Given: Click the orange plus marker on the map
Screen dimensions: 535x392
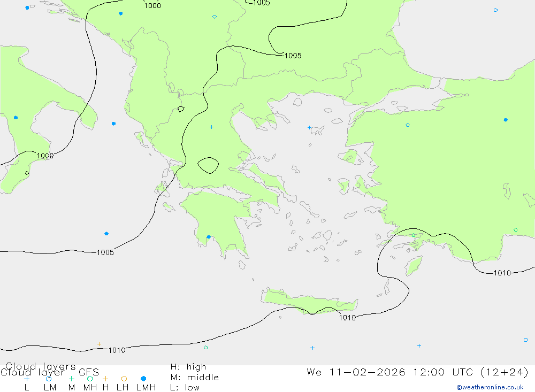Looking at the screenshot, I should pyautogui.click(x=99, y=344).
